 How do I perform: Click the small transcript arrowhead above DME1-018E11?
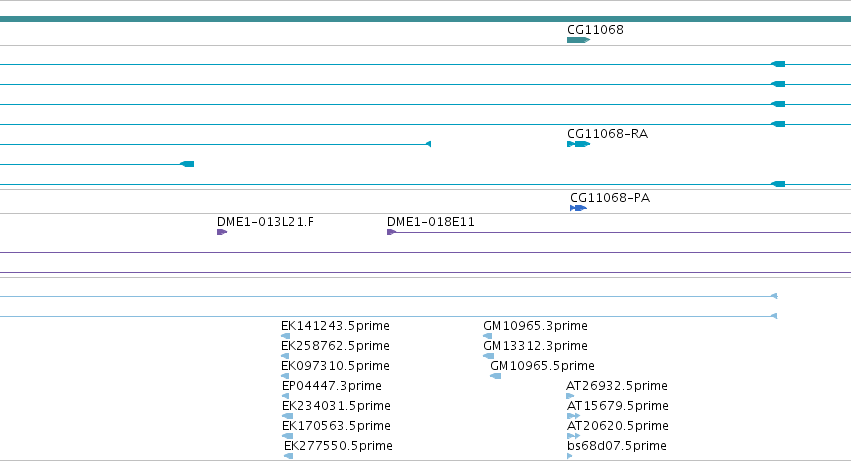click(428, 144)
